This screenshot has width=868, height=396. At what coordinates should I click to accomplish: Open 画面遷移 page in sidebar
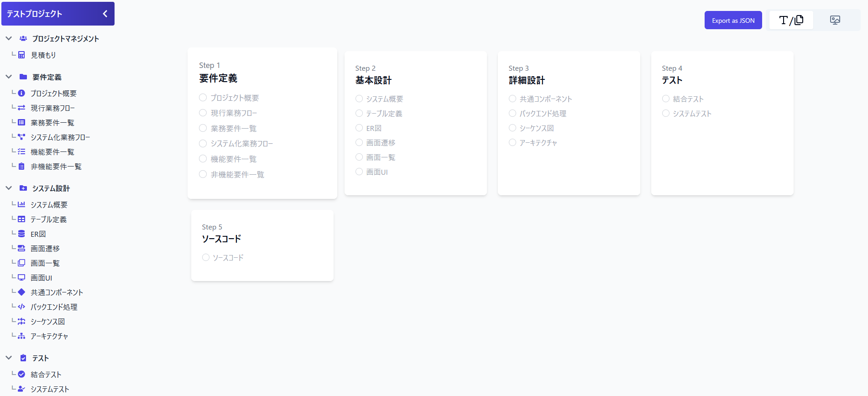tap(45, 248)
